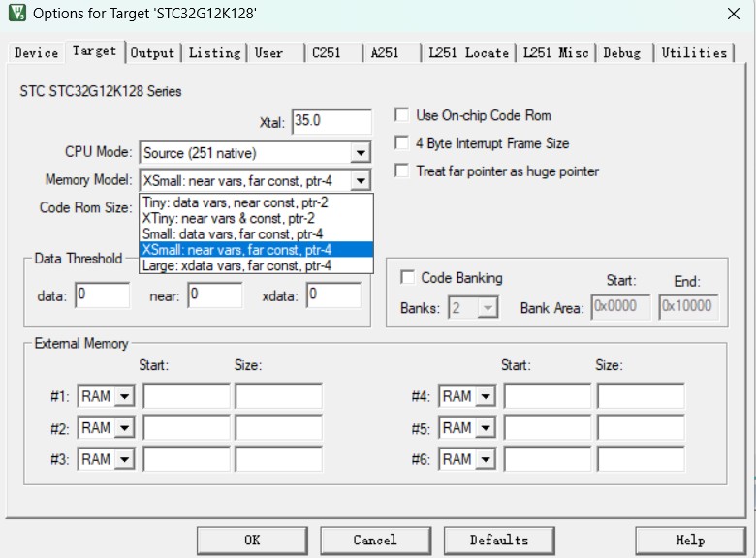
Task: Restore settings with Defaults button
Action: point(499,541)
